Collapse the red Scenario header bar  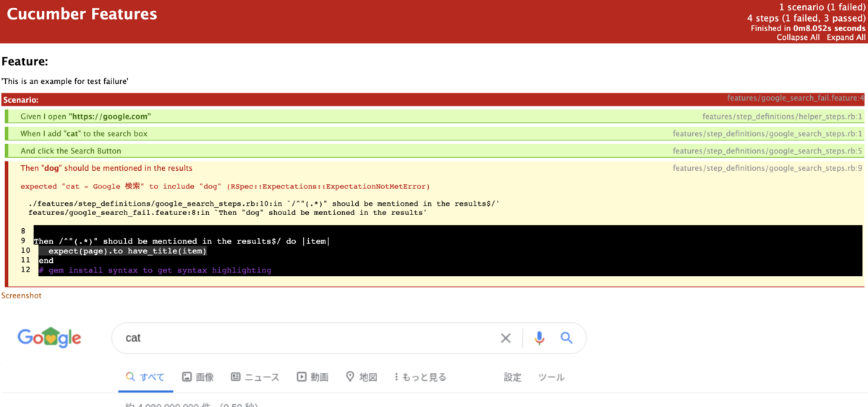point(433,99)
